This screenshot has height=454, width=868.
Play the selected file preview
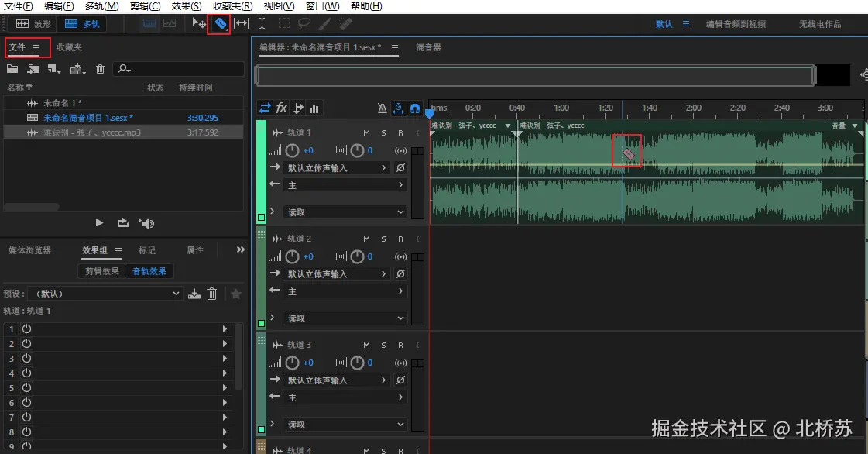point(99,222)
